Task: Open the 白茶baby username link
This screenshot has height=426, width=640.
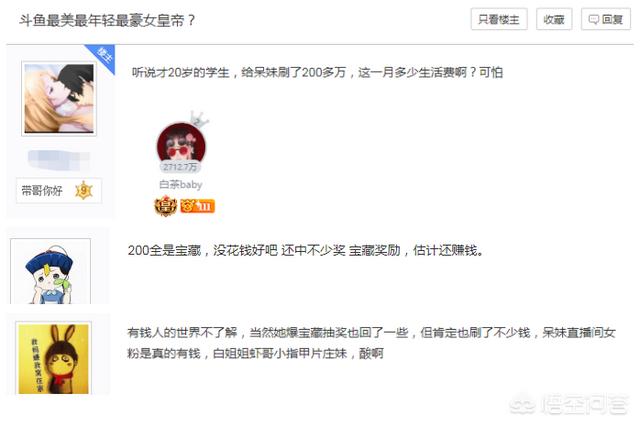Action: 181,184
